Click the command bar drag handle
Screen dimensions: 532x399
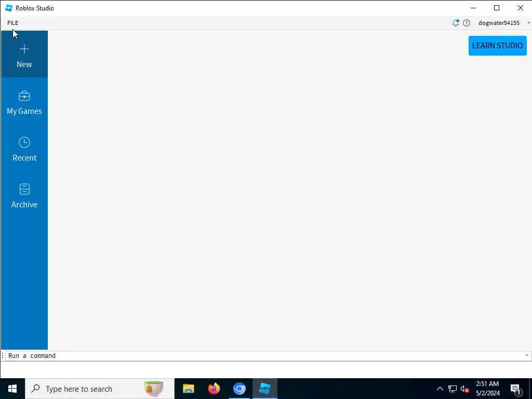(3, 355)
